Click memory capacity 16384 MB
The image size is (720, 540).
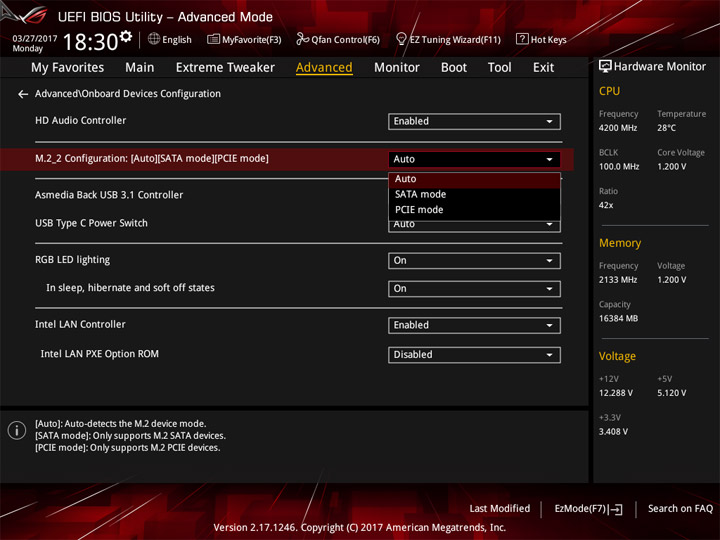pyautogui.click(x=618, y=319)
